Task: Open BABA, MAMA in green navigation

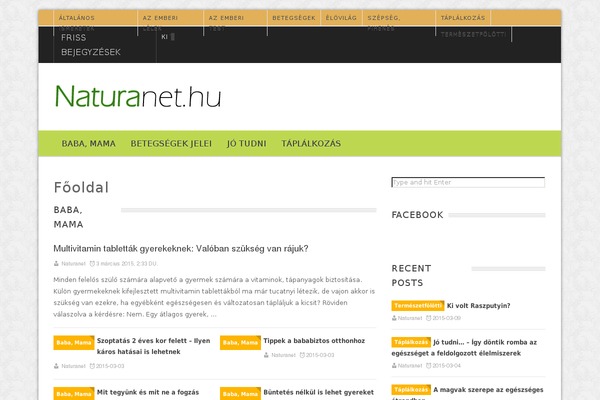Action: tap(88, 144)
